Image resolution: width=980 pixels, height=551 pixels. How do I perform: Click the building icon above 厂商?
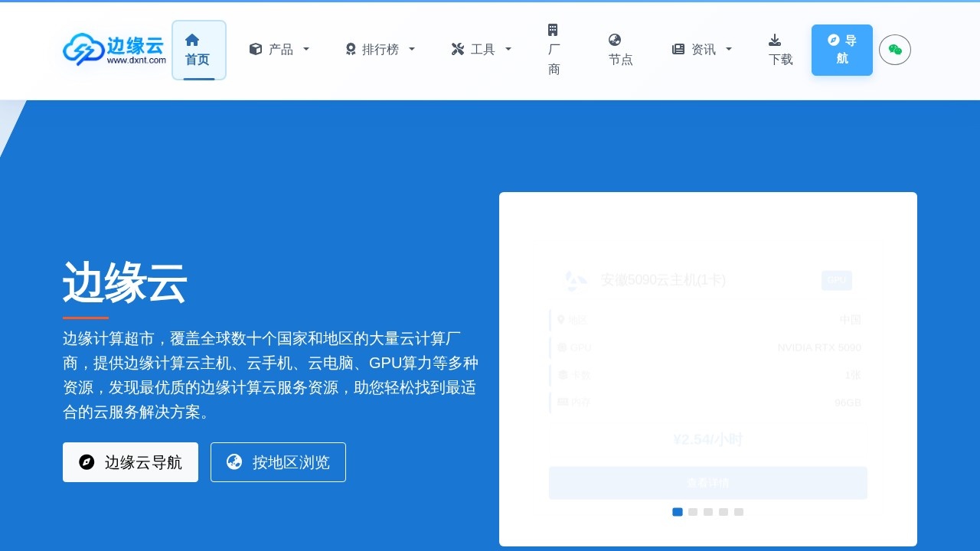coord(553,29)
